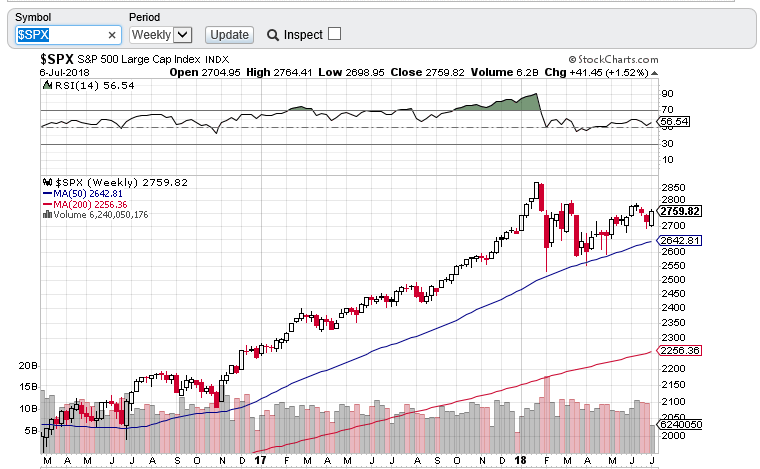Screen dimensions: 760x469
Task: Click the small triangle after Chg value
Action: pos(654,73)
